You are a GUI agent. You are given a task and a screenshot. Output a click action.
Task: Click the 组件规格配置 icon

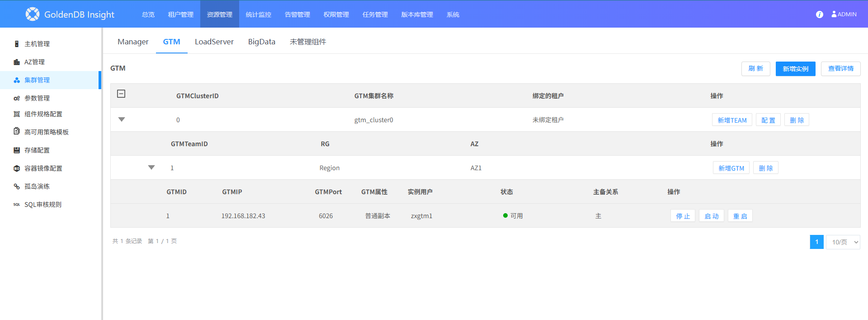17,114
